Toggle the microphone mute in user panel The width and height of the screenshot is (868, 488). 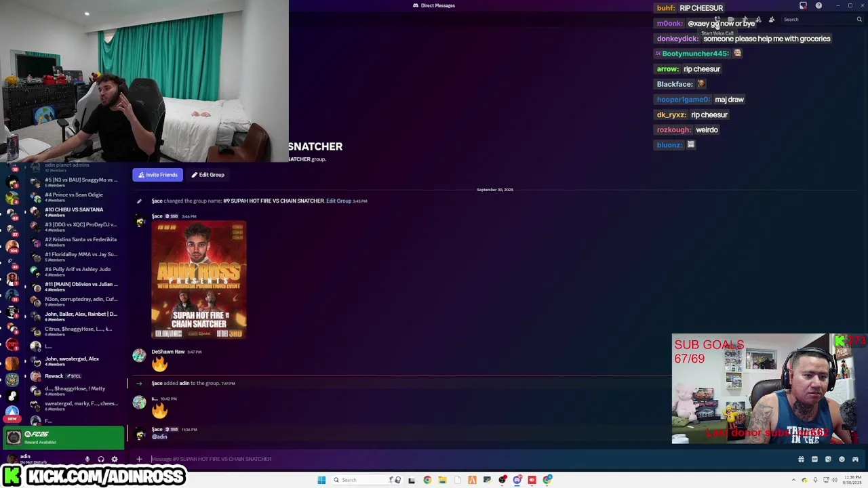pyautogui.click(x=87, y=460)
